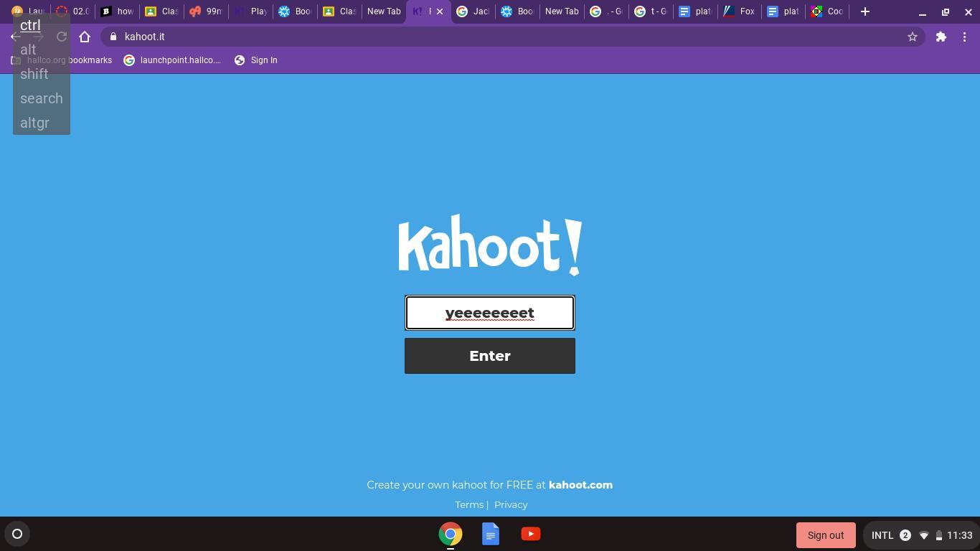Image resolution: width=980 pixels, height=551 pixels.
Task: Click the game PIN field containing "yeeeeeeeet"
Action: click(490, 313)
